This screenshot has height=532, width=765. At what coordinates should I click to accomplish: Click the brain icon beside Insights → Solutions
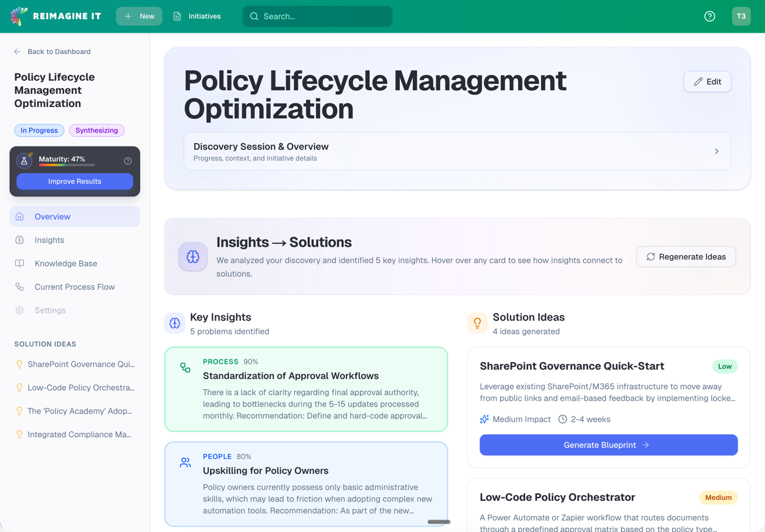click(x=193, y=256)
